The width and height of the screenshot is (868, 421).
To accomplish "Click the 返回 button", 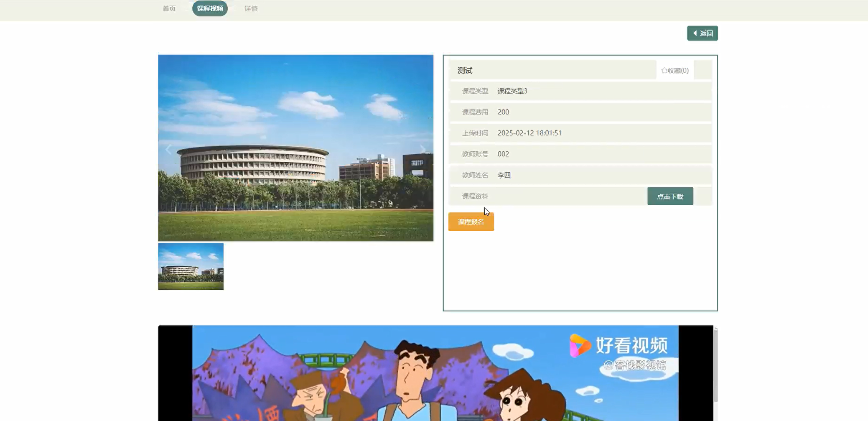I will (703, 33).
